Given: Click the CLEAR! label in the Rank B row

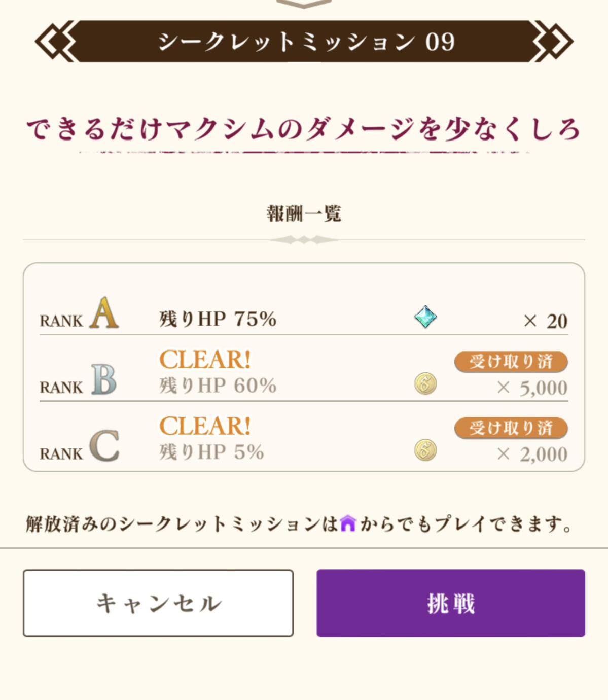Looking at the screenshot, I should click(205, 360).
